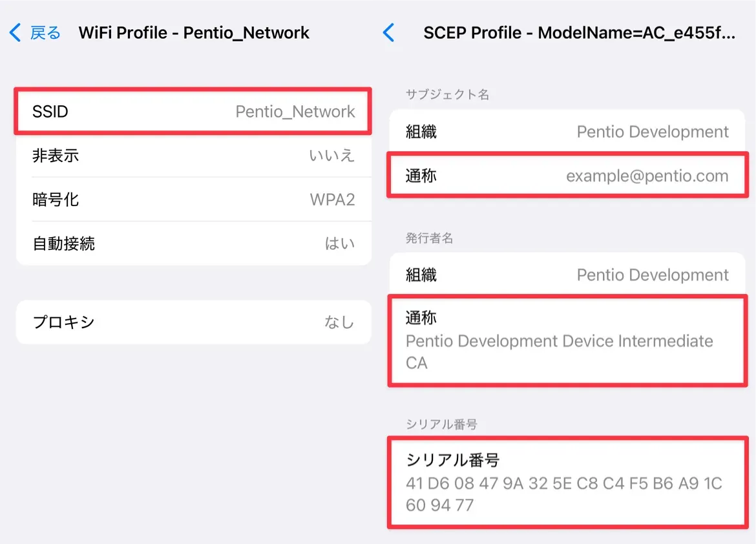Tap the SCEP Profile title text
Screen dimensions: 756x544
coord(579,32)
